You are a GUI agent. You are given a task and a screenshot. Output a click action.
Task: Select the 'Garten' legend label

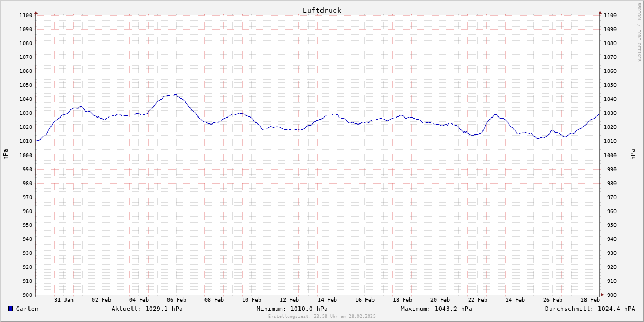(x=27, y=309)
